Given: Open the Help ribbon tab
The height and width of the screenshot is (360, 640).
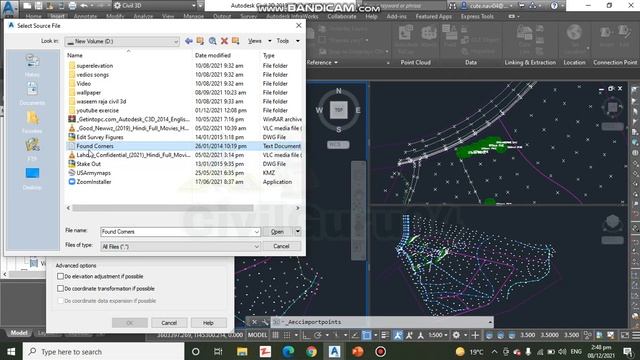Looking at the screenshot, I should [371, 16].
